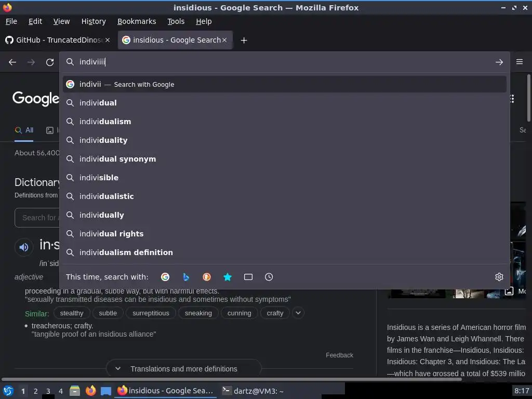Click synonym chip 'stealthy'

(72, 313)
